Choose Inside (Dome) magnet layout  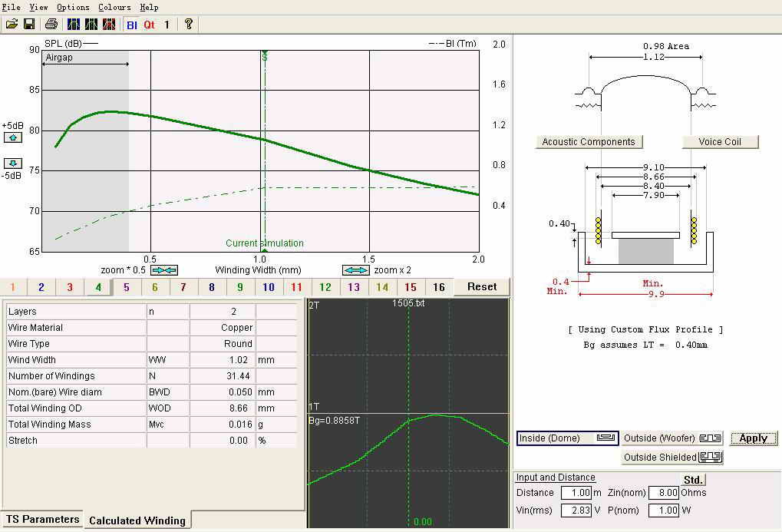tap(568, 438)
